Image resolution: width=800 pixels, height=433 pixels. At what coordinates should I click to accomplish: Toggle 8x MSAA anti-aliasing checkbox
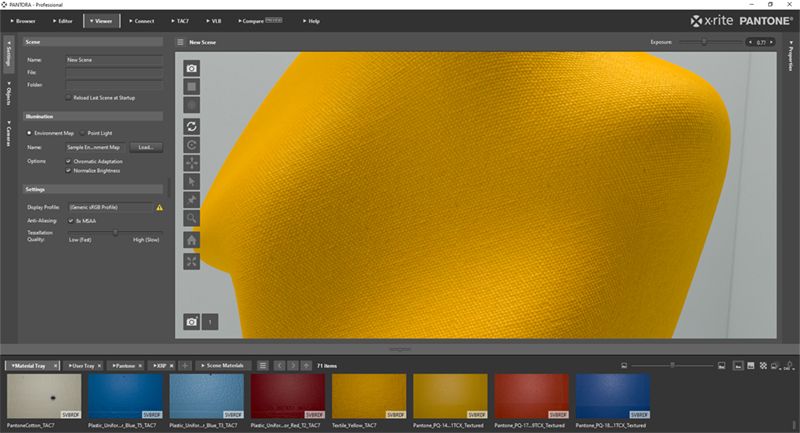click(71, 221)
